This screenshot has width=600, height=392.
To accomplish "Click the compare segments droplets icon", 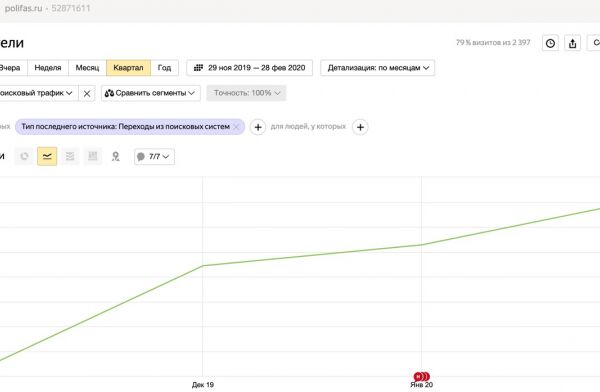I will coord(109,93).
